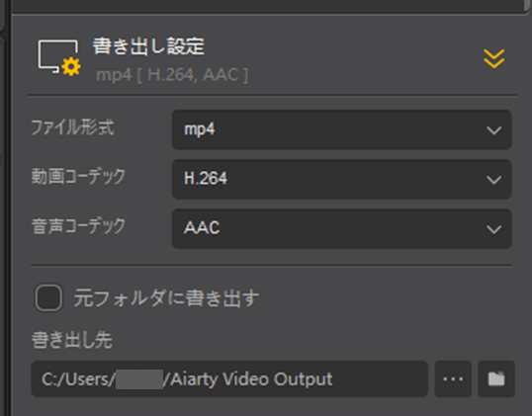This screenshot has height=416, width=532.
Task: Open the 音声コーデック AAC dropdown
Action: click(x=342, y=228)
